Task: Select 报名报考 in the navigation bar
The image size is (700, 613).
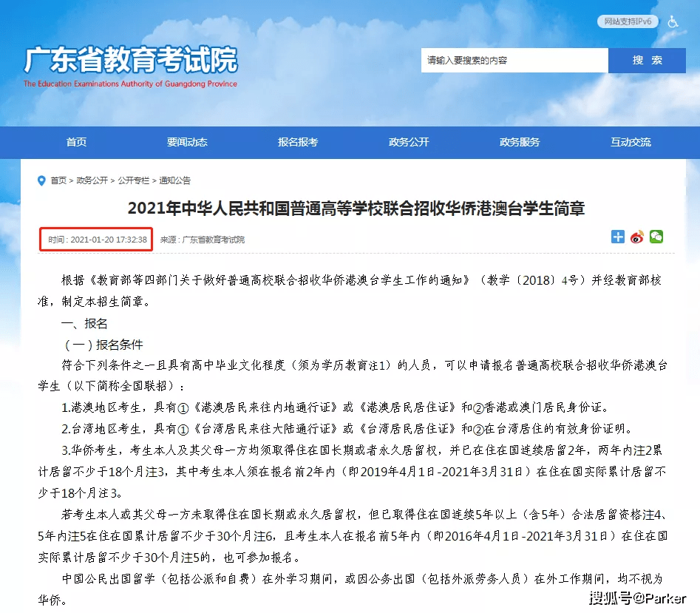Action: (298, 142)
